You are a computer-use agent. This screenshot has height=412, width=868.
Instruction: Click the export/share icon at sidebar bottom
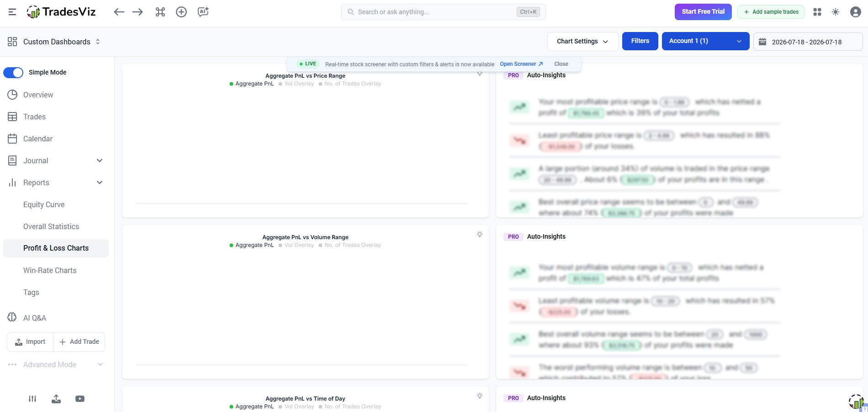pyautogui.click(x=56, y=399)
